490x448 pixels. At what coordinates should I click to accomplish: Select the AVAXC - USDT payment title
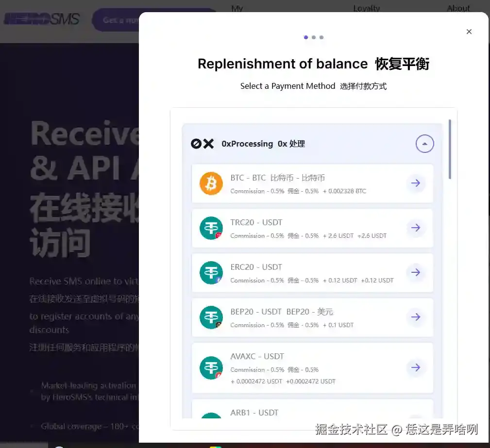point(257,356)
